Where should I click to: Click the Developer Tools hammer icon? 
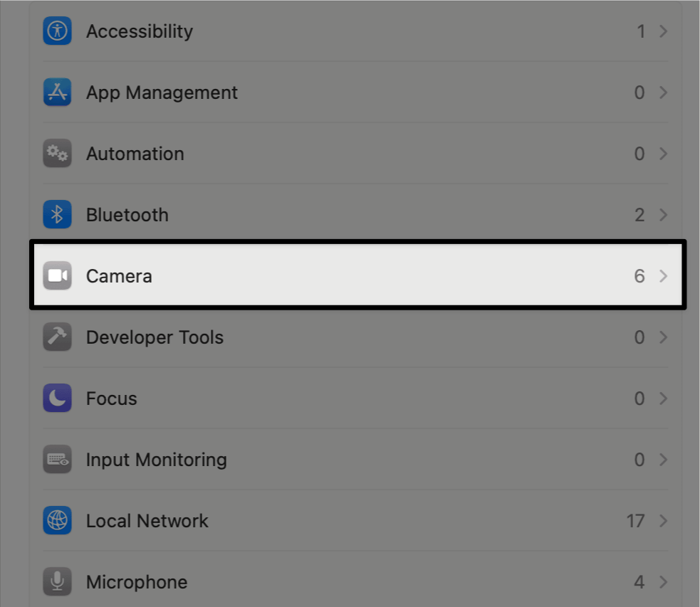(57, 337)
